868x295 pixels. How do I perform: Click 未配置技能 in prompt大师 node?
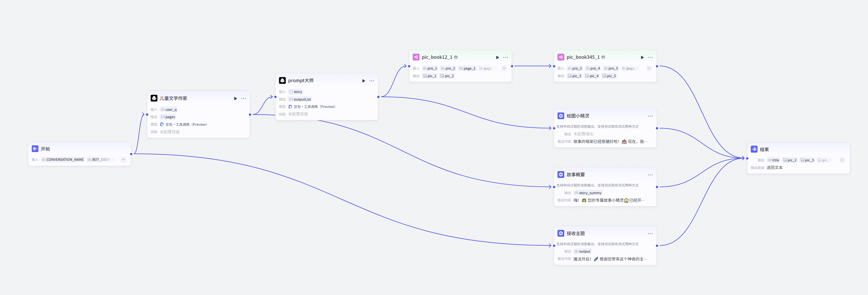(298, 114)
